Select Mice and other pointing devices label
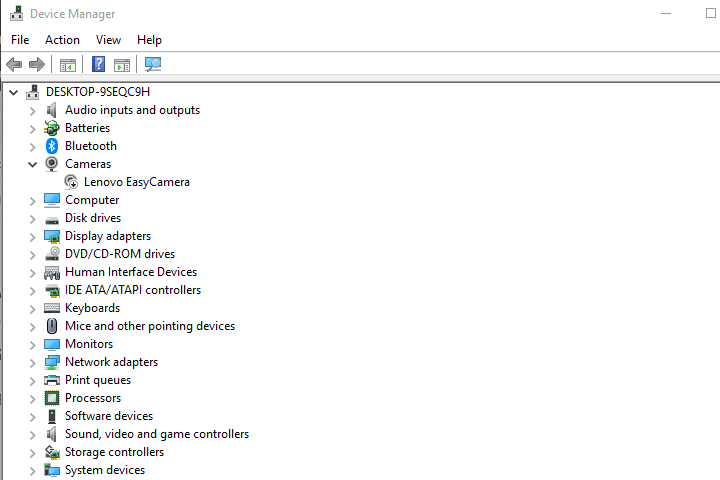The image size is (720, 480). coord(150,326)
